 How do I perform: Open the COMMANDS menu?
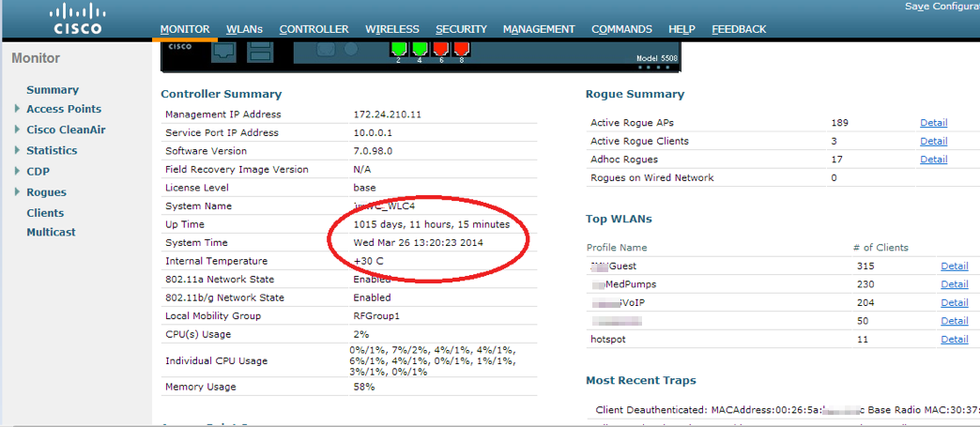621,29
